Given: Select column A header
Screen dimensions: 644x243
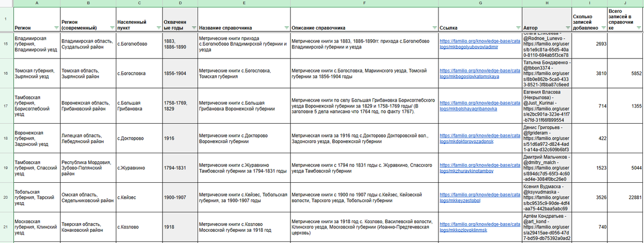Looking at the screenshot, I should coord(36,3).
